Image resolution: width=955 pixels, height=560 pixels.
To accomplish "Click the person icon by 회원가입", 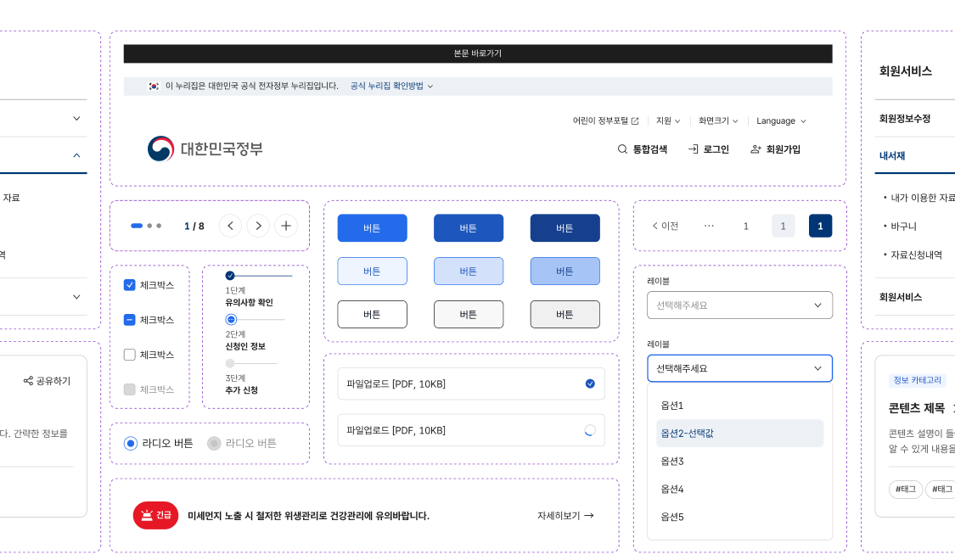I will tap(756, 149).
